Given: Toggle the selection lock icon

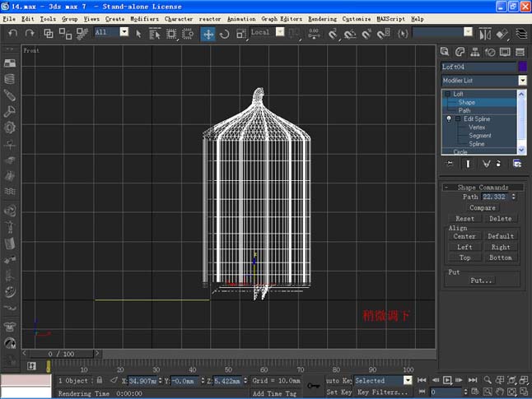Looking at the screenshot, I should [x=100, y=380].
